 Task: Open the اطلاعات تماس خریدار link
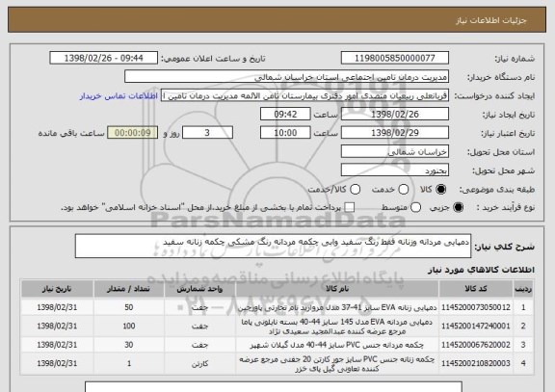pyautogui.click(x=119, y=96)
